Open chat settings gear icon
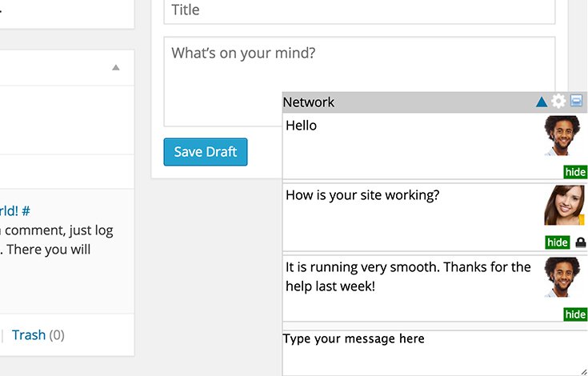Image resolution: width=588 pixels, height=376 pixels. pos(558,102)
